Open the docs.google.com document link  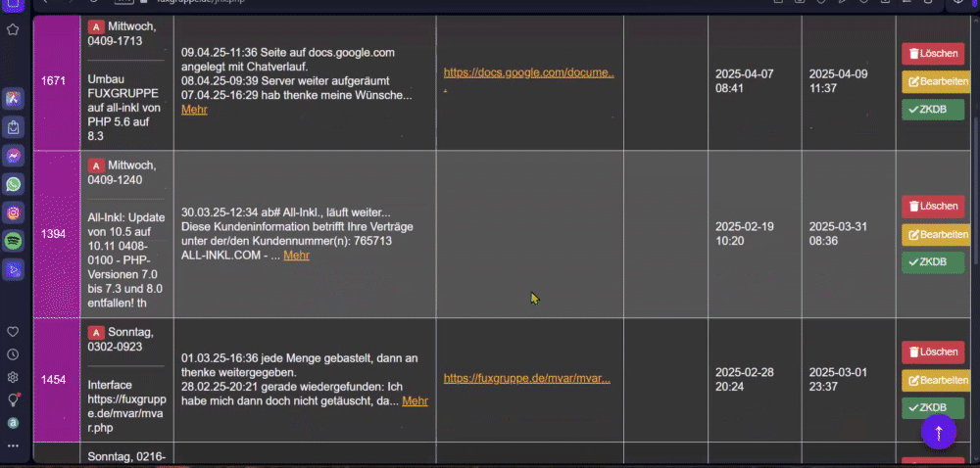tap(529, 72)
